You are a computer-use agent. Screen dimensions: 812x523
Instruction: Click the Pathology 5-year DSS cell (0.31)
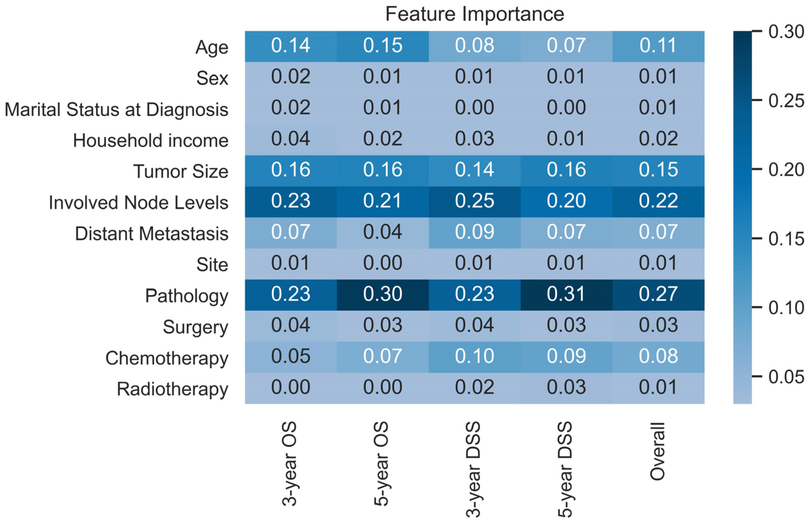coord(566,295)
